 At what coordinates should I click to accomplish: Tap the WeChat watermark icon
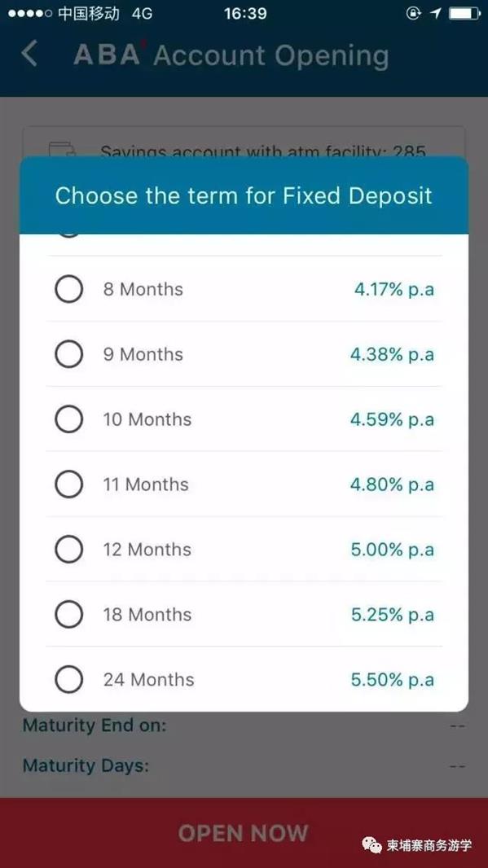[x=371, y=844]
